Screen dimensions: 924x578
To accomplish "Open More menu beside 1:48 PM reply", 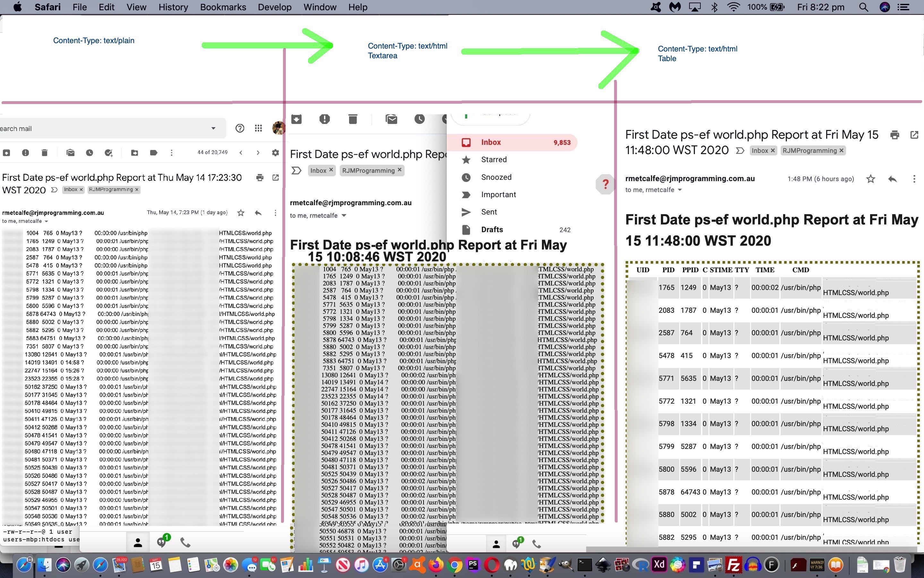I will click(914, 179).
